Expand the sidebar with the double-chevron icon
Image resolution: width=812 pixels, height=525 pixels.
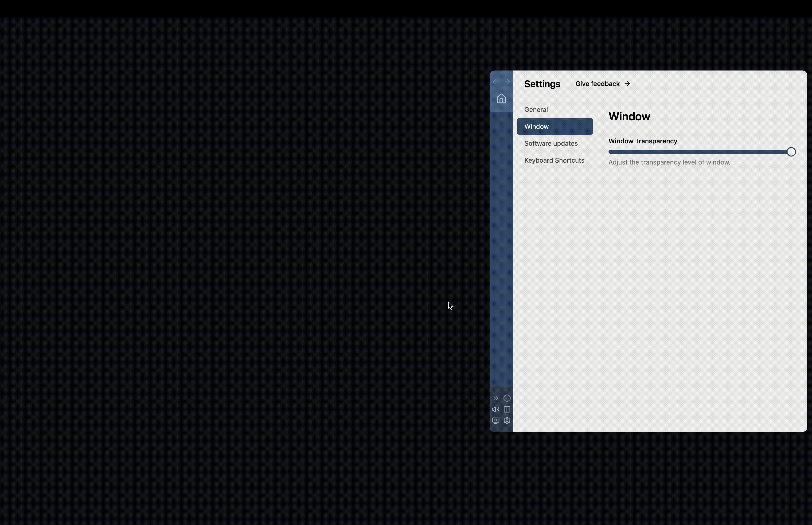(x=496, y=398)
